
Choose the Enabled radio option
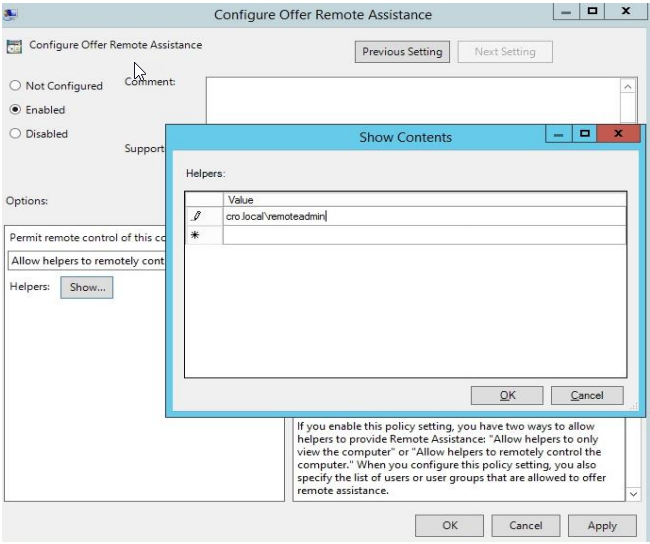click(15, 110)
